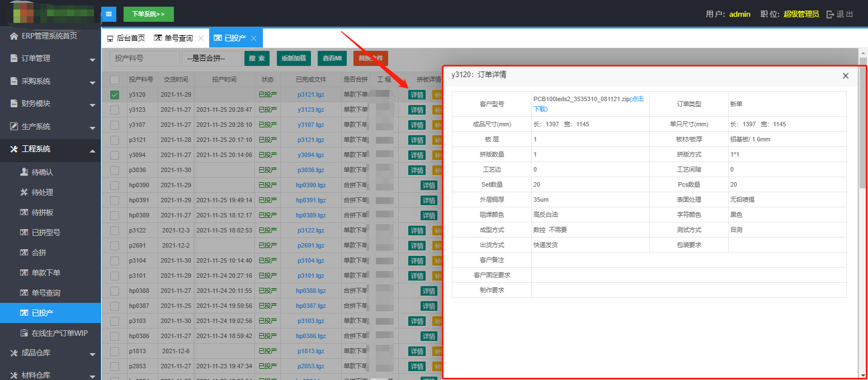Click the 待确认 user icon in sidebar
The height and width of the screenshot is (380, 868).
tap(24, 172)
